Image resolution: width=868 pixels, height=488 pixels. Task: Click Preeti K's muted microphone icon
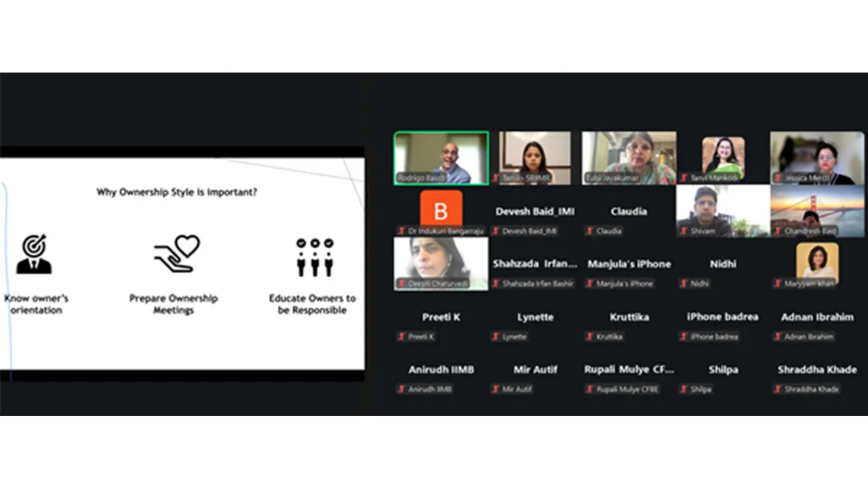(x=401, y=337)
